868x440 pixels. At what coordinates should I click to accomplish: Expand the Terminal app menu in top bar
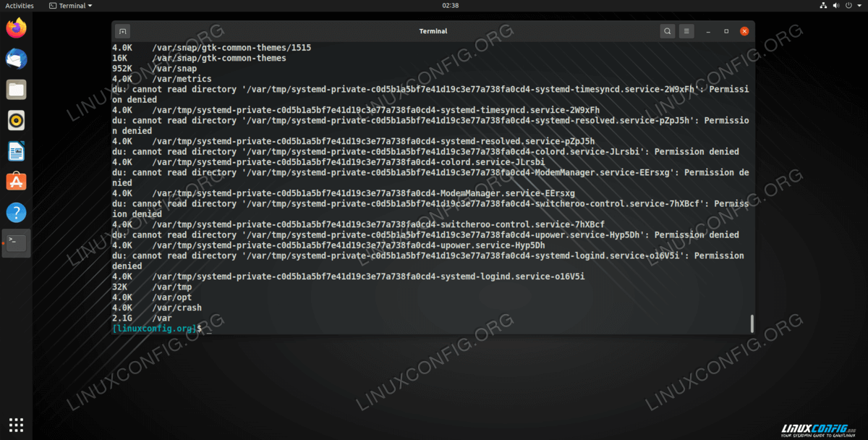point(71,6)
